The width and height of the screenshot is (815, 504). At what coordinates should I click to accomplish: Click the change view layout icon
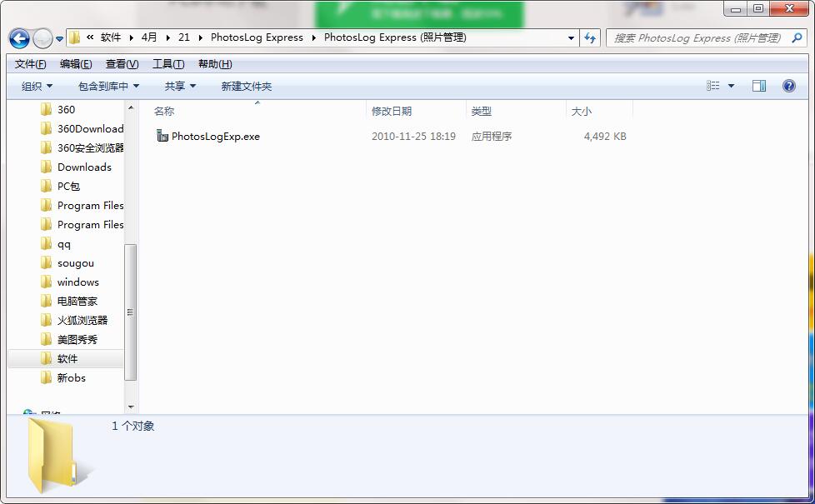coord(713,86)
